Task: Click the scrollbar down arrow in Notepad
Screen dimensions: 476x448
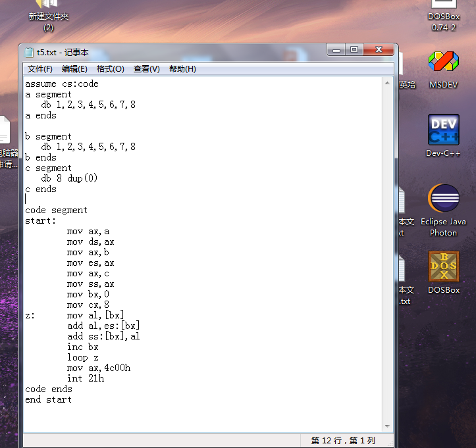Action: (387, 426)
